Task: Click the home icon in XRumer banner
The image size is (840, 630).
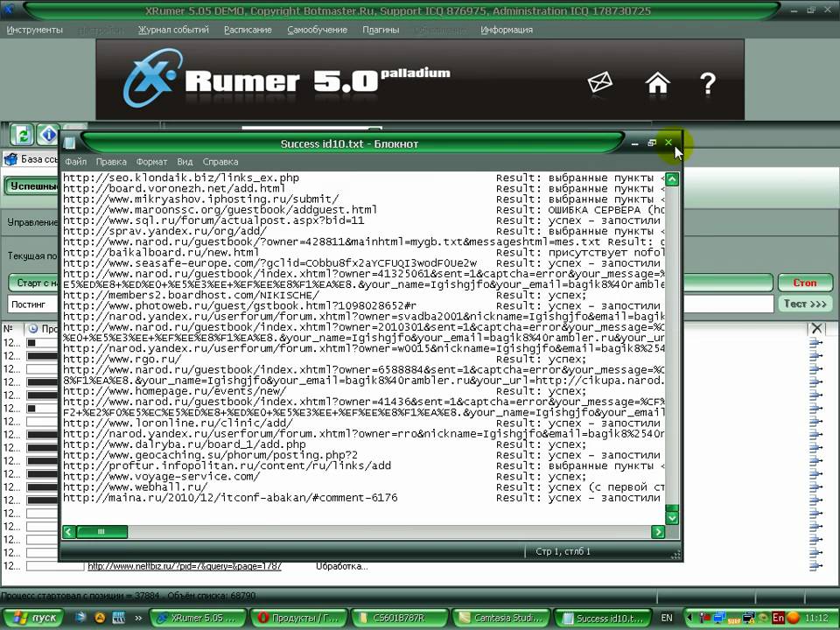Action: (657, 82)
